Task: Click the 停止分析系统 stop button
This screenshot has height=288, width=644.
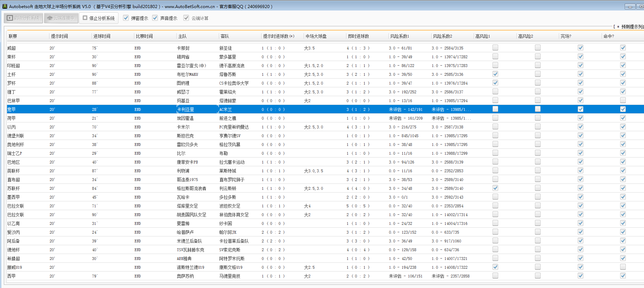Action: point(99,18)
